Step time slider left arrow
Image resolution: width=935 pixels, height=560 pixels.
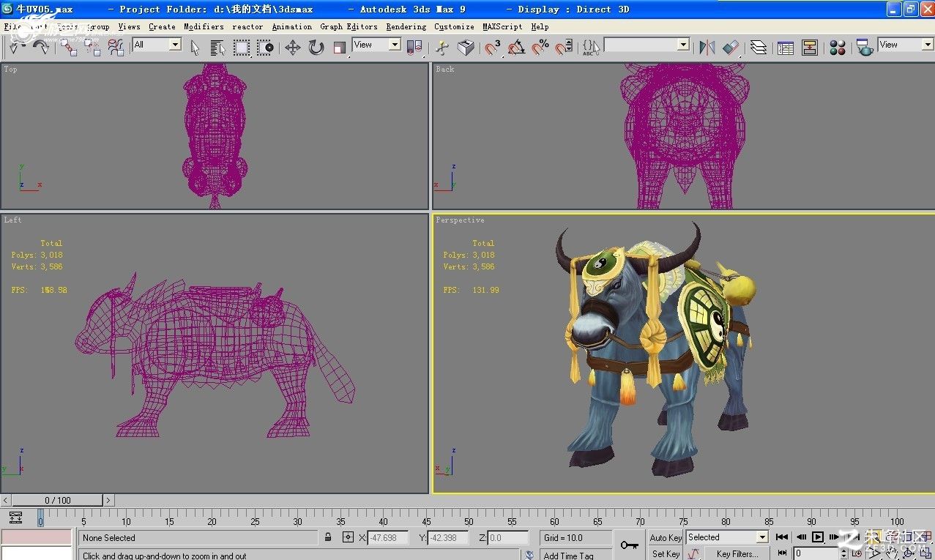coord(5,501)
